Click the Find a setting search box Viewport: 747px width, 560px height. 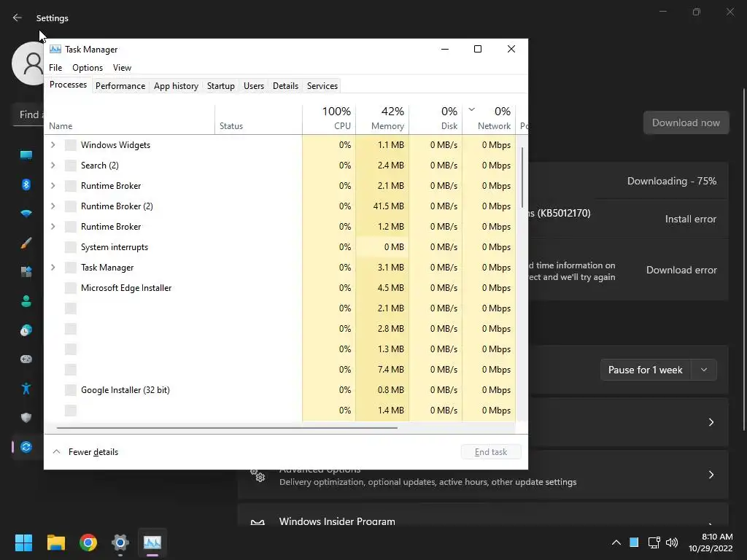(x=28, y=114)
